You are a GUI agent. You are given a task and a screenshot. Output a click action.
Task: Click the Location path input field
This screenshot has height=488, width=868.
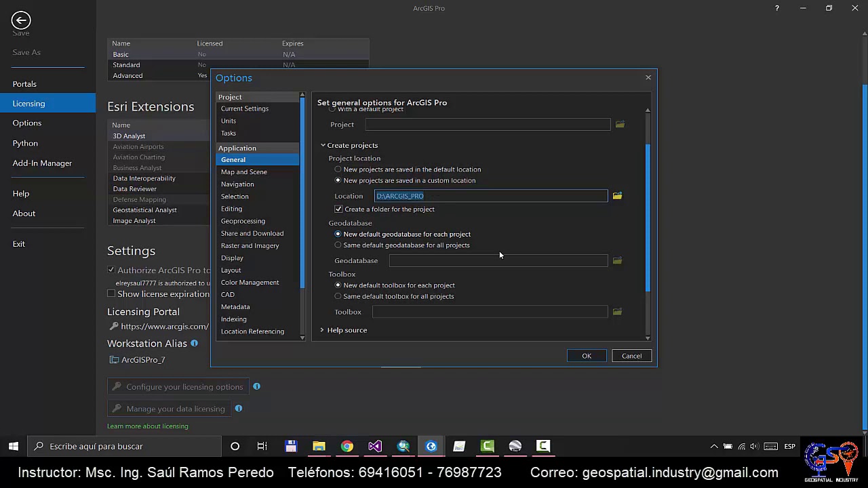491,196
